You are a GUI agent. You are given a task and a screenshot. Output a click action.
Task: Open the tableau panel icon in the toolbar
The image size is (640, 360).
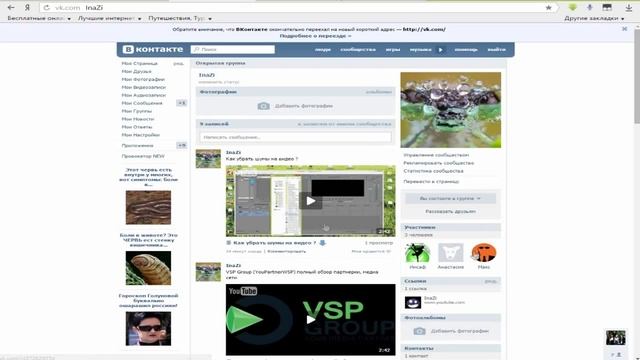click(x=607, y=7)
